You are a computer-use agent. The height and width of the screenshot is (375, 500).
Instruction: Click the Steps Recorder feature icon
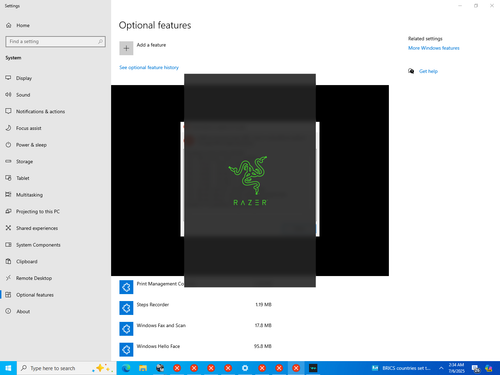click(x=126, y=308)
